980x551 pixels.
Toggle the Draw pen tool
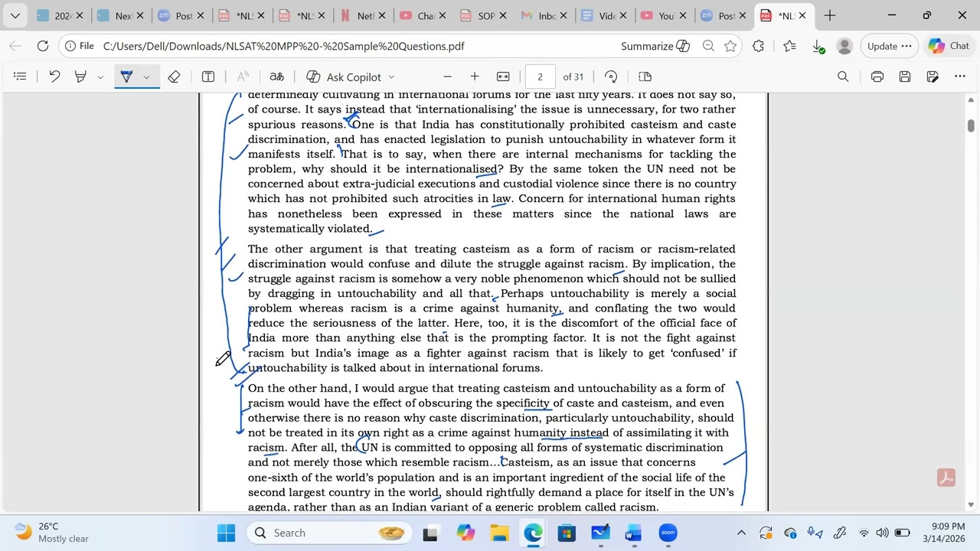126,77
